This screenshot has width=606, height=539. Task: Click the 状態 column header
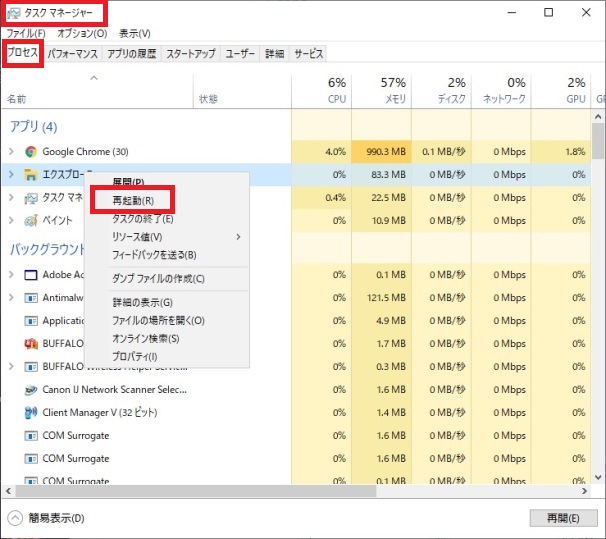242,91
